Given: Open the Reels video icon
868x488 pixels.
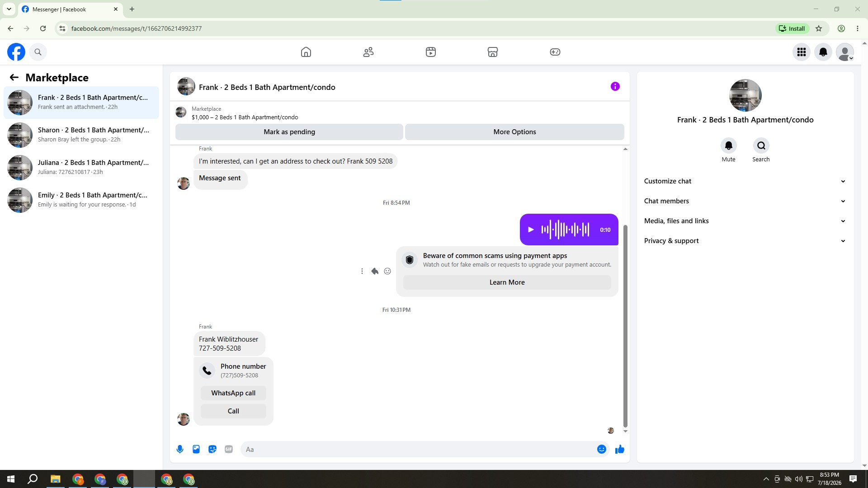Looking at the screenshot, I should (431, 52).
